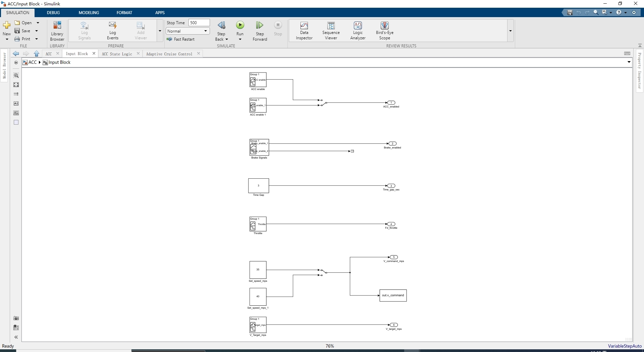Expand the Review Results gallery arrow
644x352 pixels.
511,31
